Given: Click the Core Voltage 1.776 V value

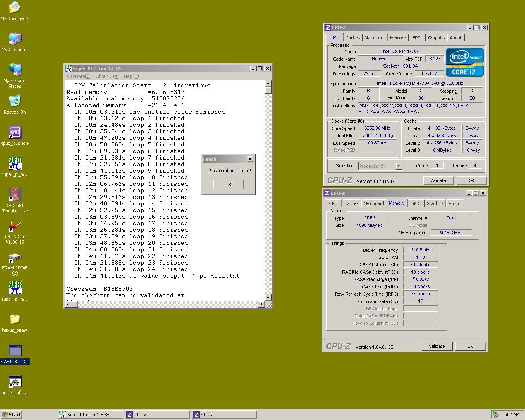Looking at the screenshot, I should point(429,73).
